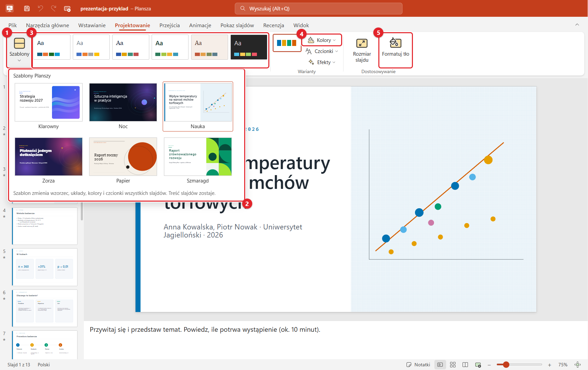Viewport: 588px width, 370px height.
Task: Click the Plansza app logo icon
Action: click(10, 8)
